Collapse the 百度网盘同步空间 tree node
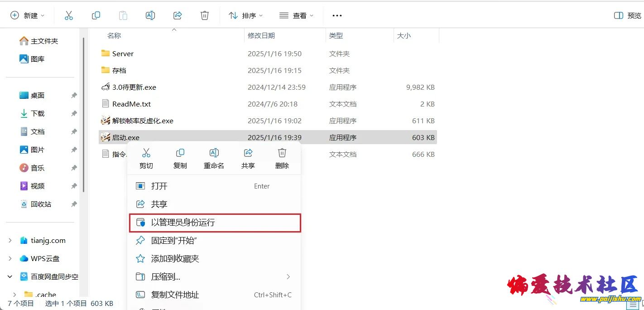 [x=10, y=276]
